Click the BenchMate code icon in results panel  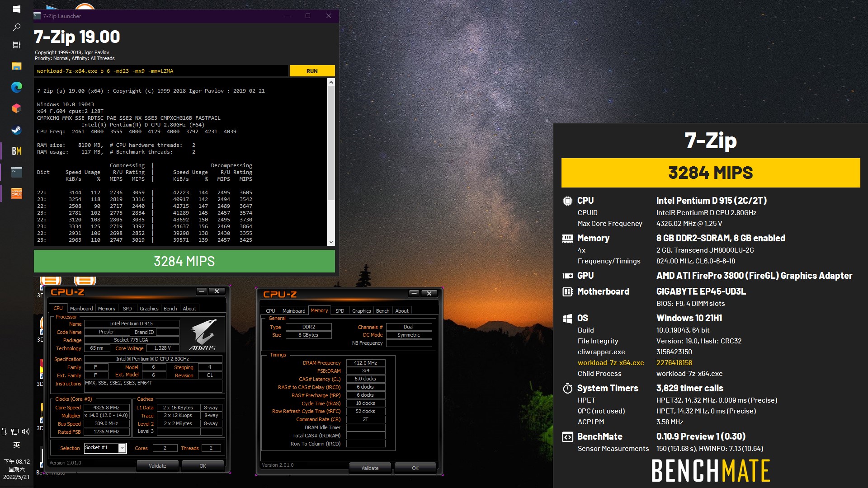[x=567, y=437]
